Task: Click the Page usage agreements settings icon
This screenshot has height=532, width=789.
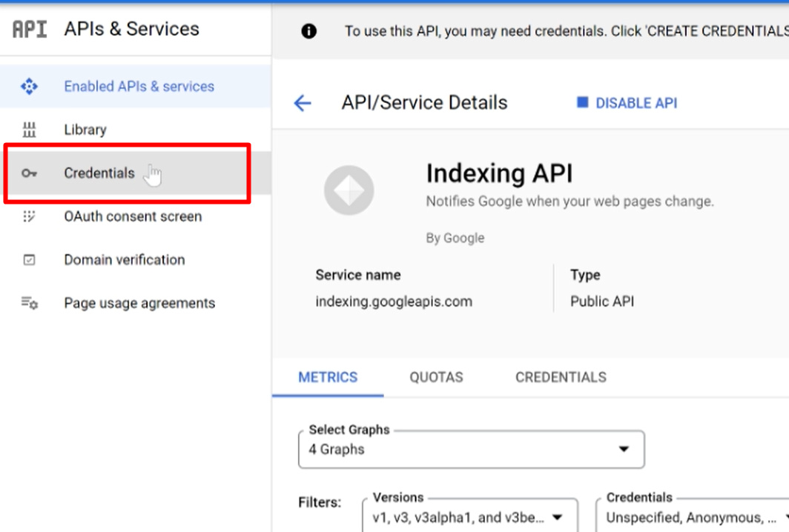Action: [29, 303]
